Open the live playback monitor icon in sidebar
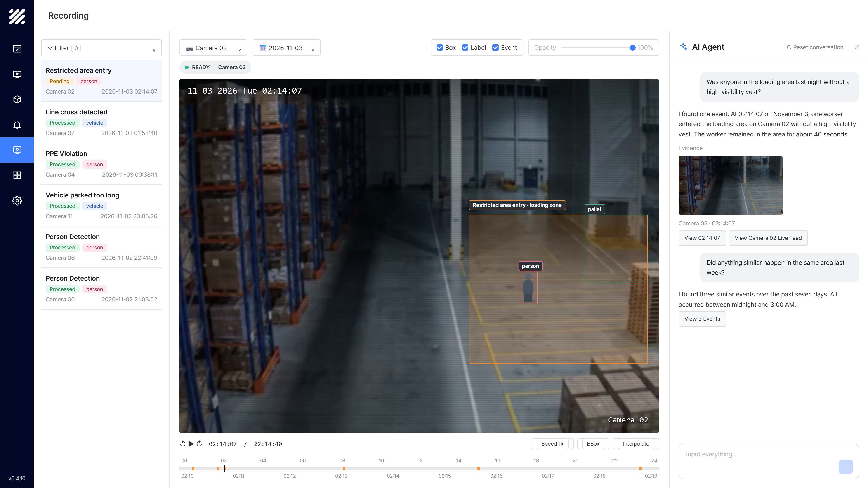Image resolution: width=868 pixels, height=488 pixels. pyautogui.click(x=17, y=74)
